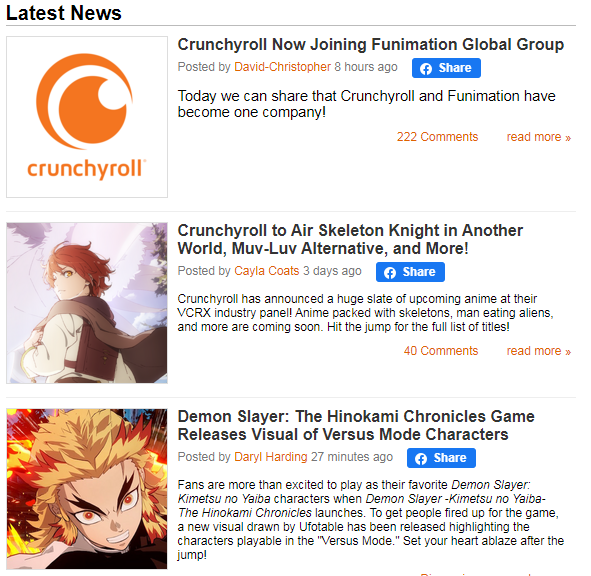Click the Latest News section heading
This screenshot has height=576, width=591.
[x=64, y=13]
